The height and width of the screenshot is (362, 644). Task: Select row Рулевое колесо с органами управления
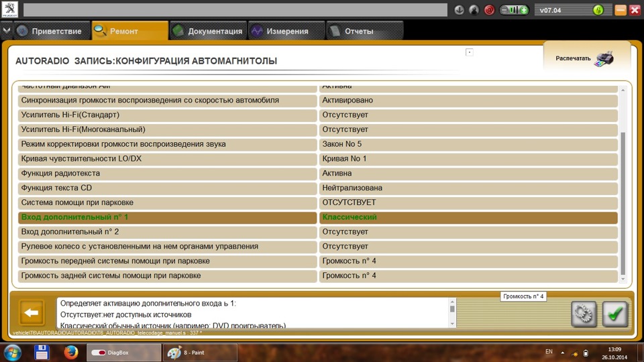pyautogui.click(x=167, y=246)
